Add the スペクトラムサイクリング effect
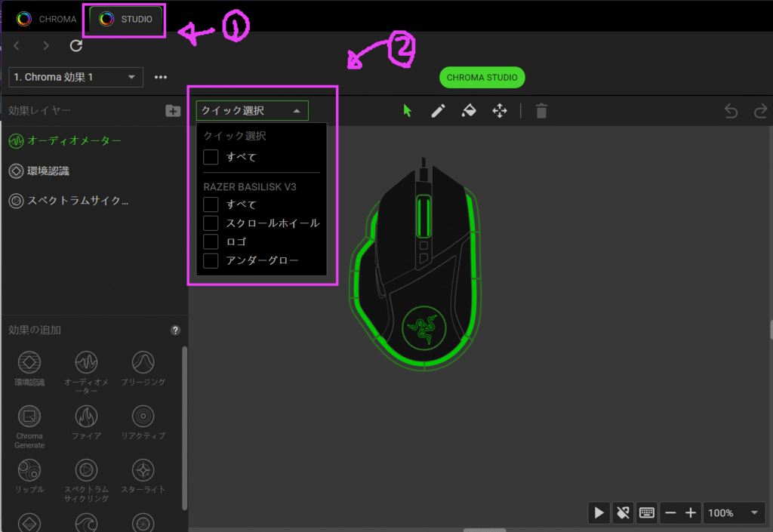This screenshot has height=532, width=773. click(86, 480)
